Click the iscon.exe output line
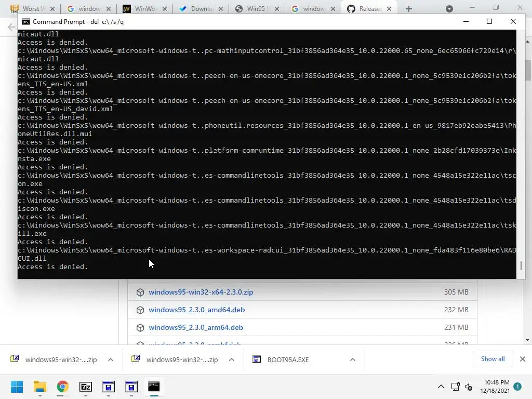Image resolution: width=532 pixels, height=399 pixels. coord(36,209)
